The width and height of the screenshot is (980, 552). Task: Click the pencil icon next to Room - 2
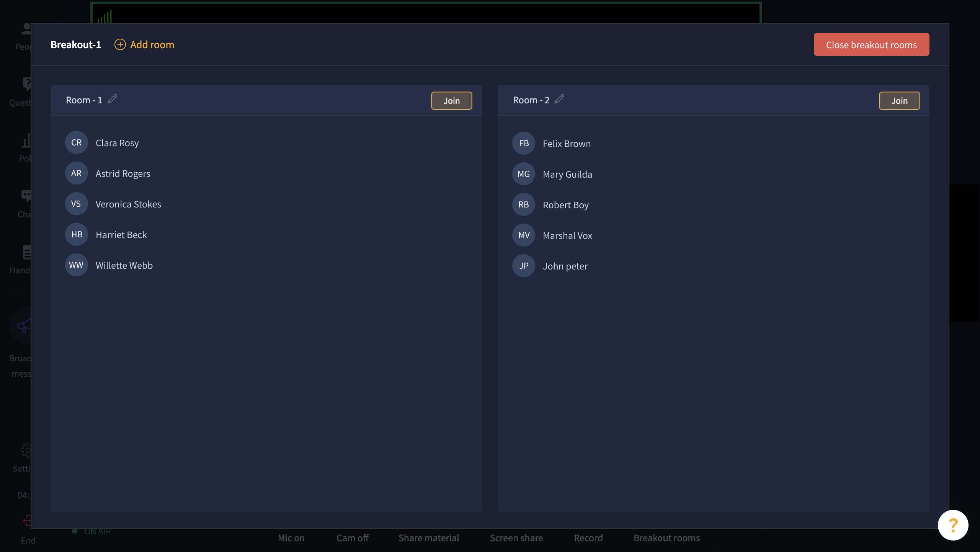pyautogui.click(x=559, y=99)
